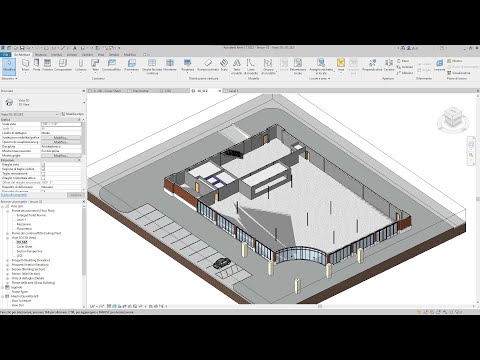The width and height of the screenshot is (480, 360).
Task: Select the Griglia facciata continua tool
Action: point(152,66)
